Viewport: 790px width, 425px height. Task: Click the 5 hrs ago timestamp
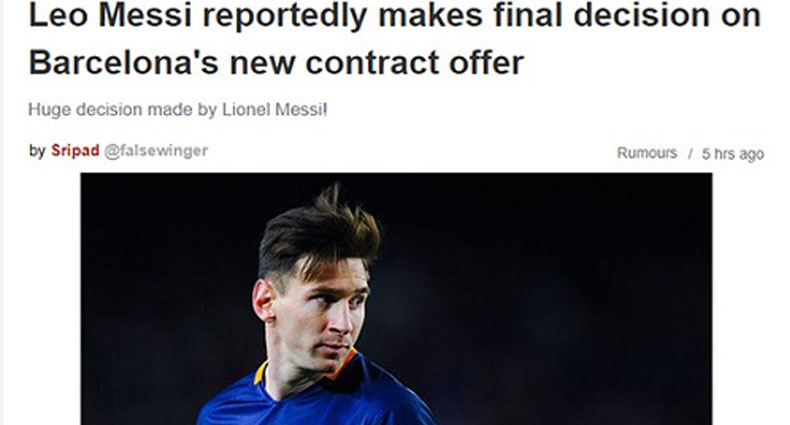733,154
